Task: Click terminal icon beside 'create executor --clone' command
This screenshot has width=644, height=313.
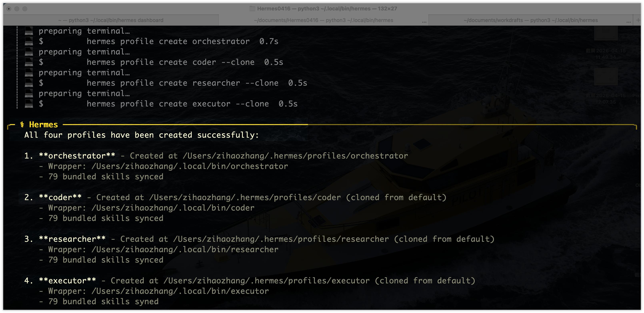Action: point(29,104)
